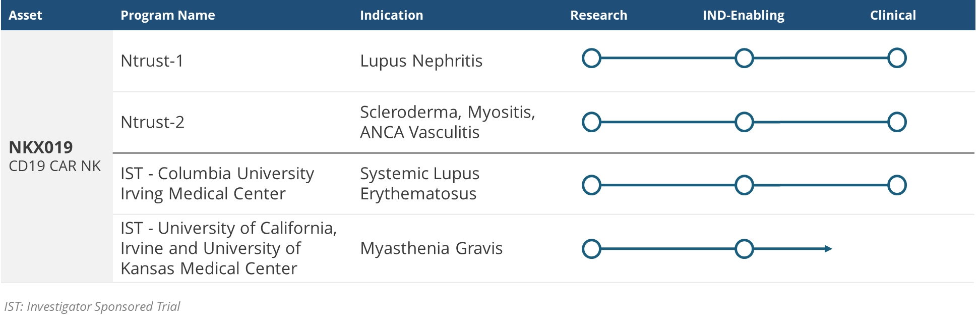Click the IND-Enabling column header

click(x=743, y=15)
